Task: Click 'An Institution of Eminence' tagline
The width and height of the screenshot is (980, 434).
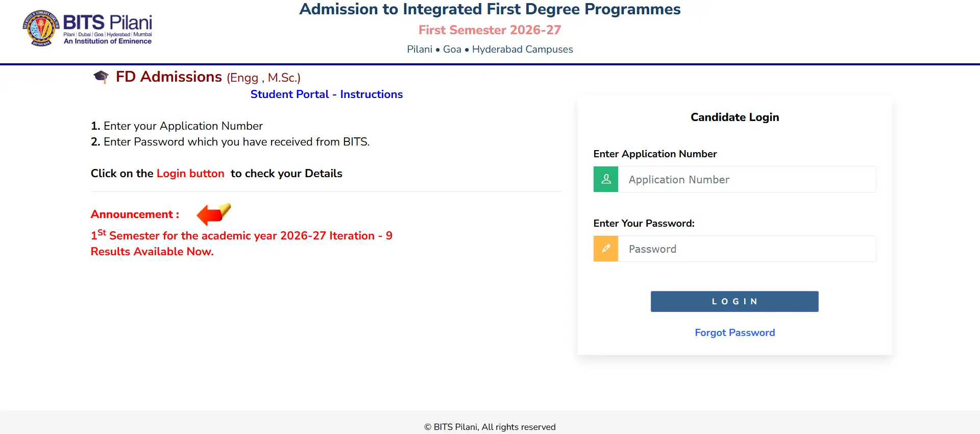Action: click(x=108, y=41)
